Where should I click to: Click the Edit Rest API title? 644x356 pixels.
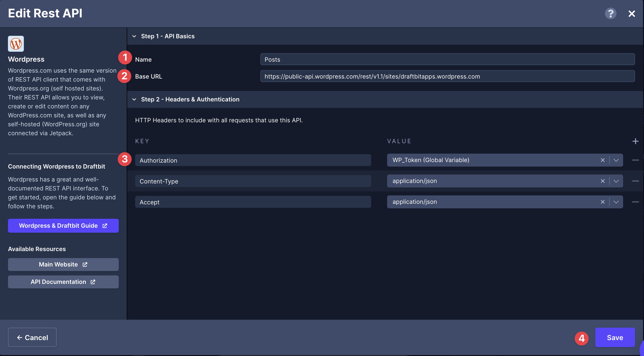click(45, 13)
